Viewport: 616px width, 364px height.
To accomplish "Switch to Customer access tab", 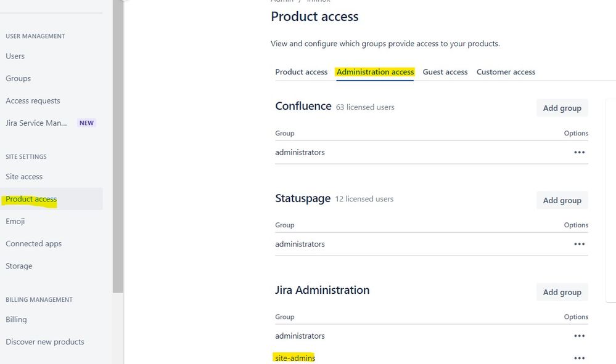I will coord(506,72).
